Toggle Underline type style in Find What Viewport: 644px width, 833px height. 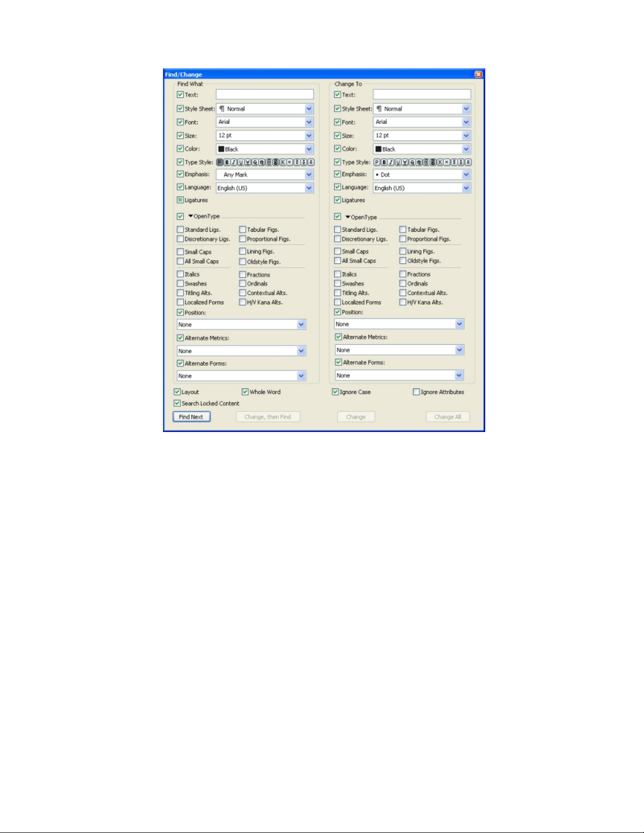[241, 162]
